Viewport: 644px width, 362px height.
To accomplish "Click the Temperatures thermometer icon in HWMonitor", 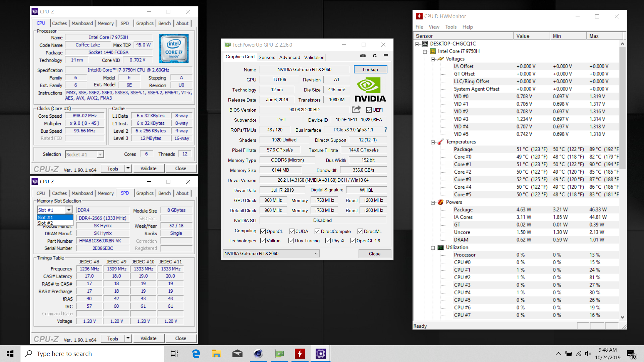I will (x=441, y=142).
